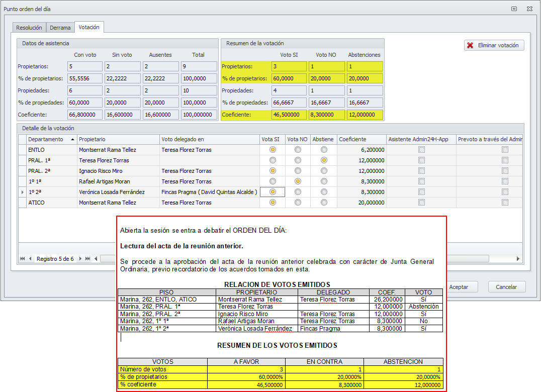Enable Prevoto checkbox for ENTLO row

(x=505, y=150)
